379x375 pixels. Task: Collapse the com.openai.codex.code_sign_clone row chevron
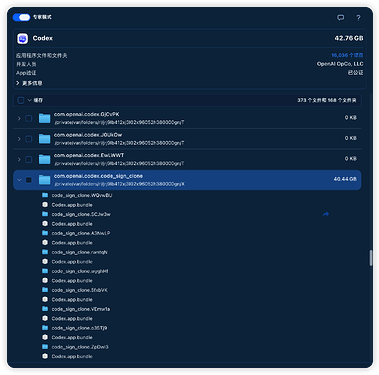19,180
